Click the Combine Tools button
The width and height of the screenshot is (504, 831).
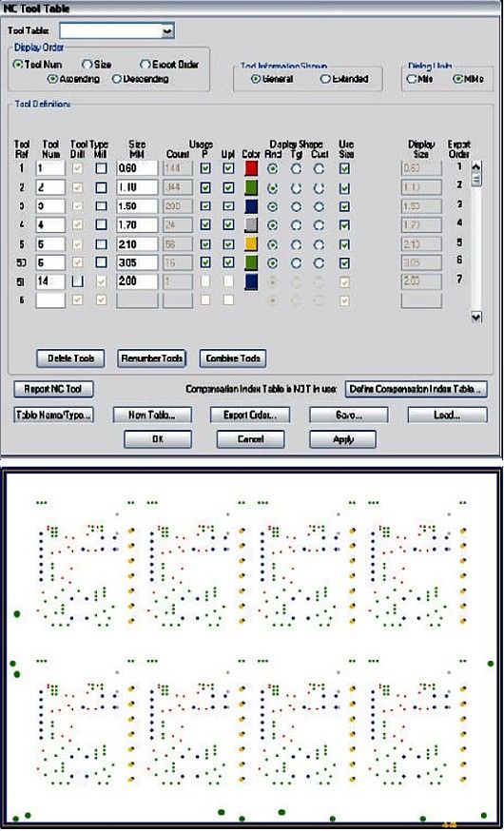click(x=233, y=358)
